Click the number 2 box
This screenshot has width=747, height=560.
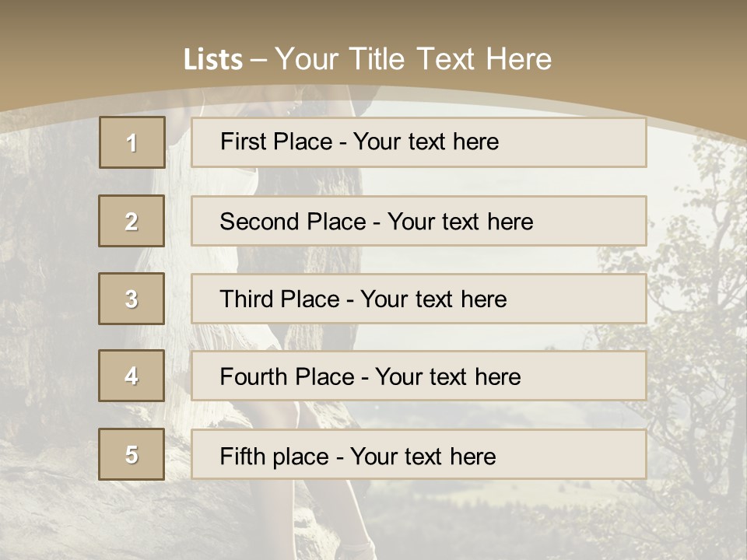(x=132, y=221)
